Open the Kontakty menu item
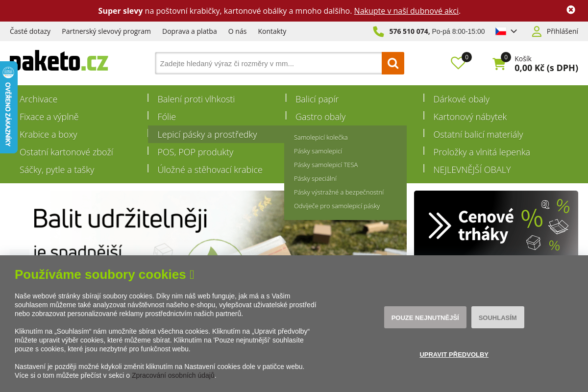588x392 pixels. tap(273, 31)
